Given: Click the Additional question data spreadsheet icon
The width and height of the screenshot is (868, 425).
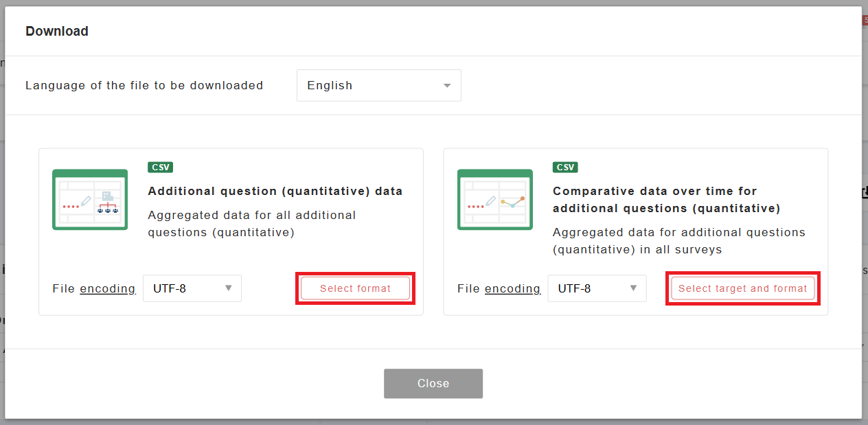Looking at the screenshot, I should pos(90,199).
